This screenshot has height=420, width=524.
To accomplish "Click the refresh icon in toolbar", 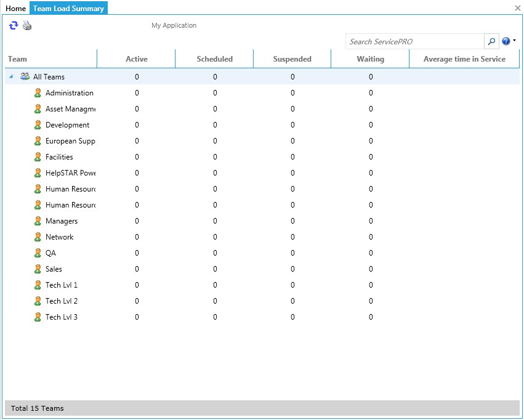I will tap(14, 25).
